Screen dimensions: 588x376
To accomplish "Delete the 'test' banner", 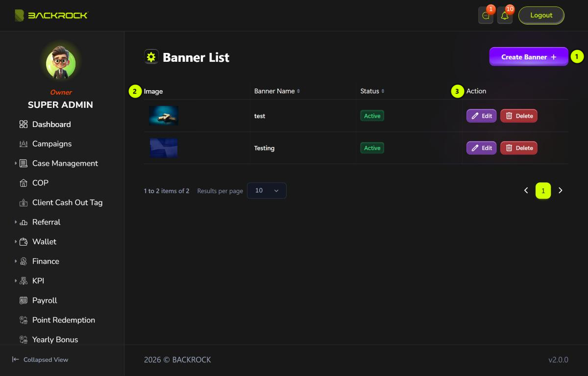I will 519,116.
